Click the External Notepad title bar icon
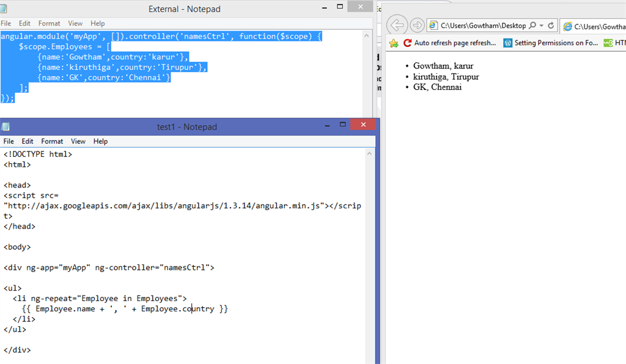The width and height of the screenshot is (626, 364). [x=4, y=9]
